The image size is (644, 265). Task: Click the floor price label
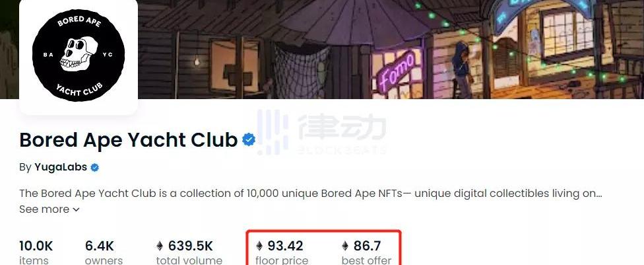coord(282,260)
